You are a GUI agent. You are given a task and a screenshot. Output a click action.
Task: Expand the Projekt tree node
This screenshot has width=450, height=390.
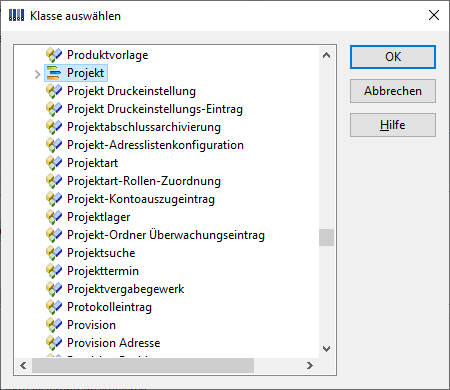(x=37, y=74)
